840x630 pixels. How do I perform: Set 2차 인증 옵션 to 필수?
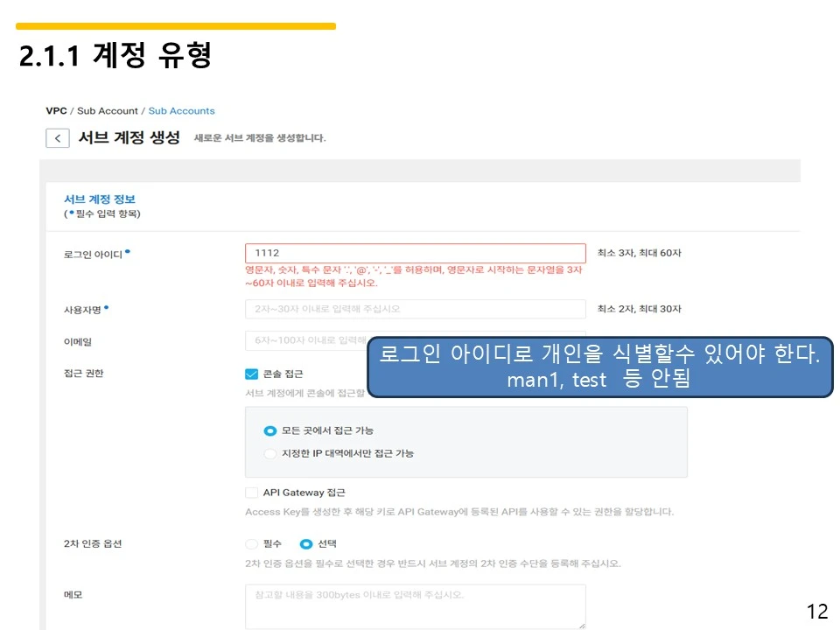(251, 543)
